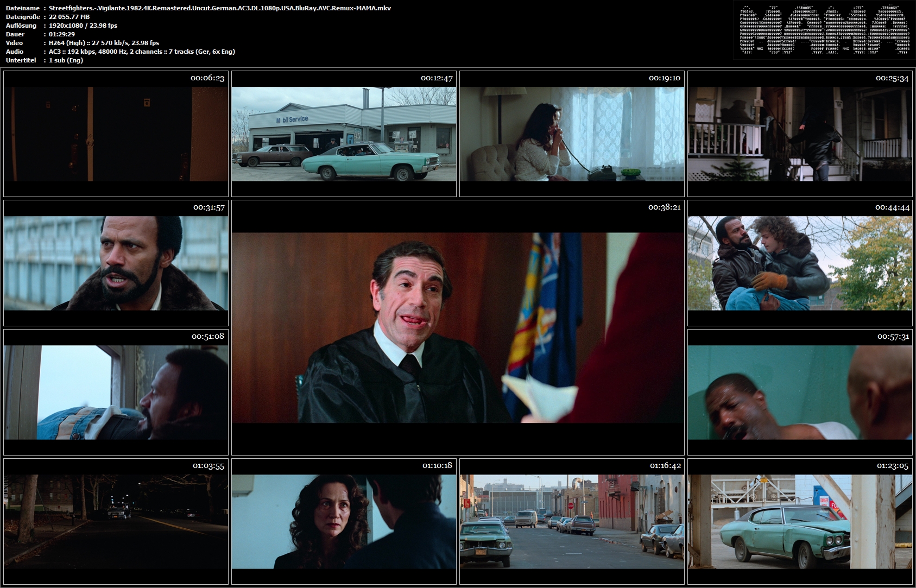This screenshot has width=916, height=588.
Task: Select the resolution text 1920x1080 / 23.98 fps
Action: point(83,26)
